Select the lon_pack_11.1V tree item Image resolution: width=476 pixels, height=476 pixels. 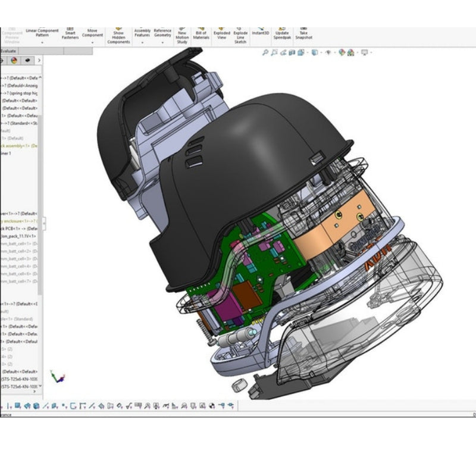coord(19,236)
